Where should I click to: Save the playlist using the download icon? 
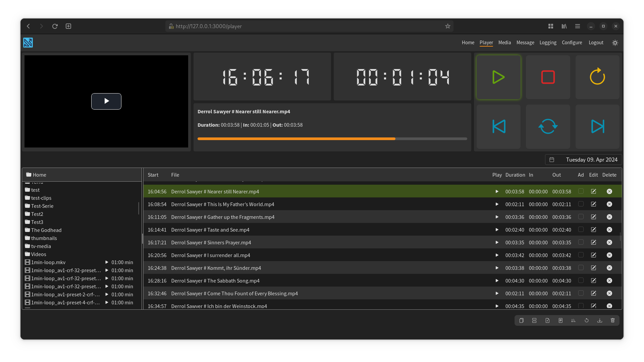pyautogui.click(x=600, y=320)
